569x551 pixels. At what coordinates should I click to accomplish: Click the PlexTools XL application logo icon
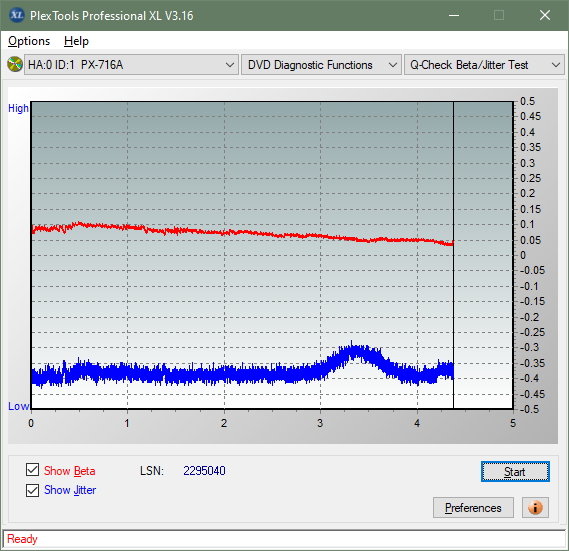(x=16, y=15)
